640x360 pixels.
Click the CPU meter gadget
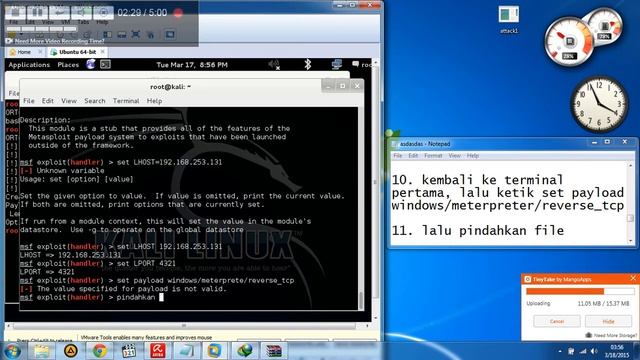[569, 41]
